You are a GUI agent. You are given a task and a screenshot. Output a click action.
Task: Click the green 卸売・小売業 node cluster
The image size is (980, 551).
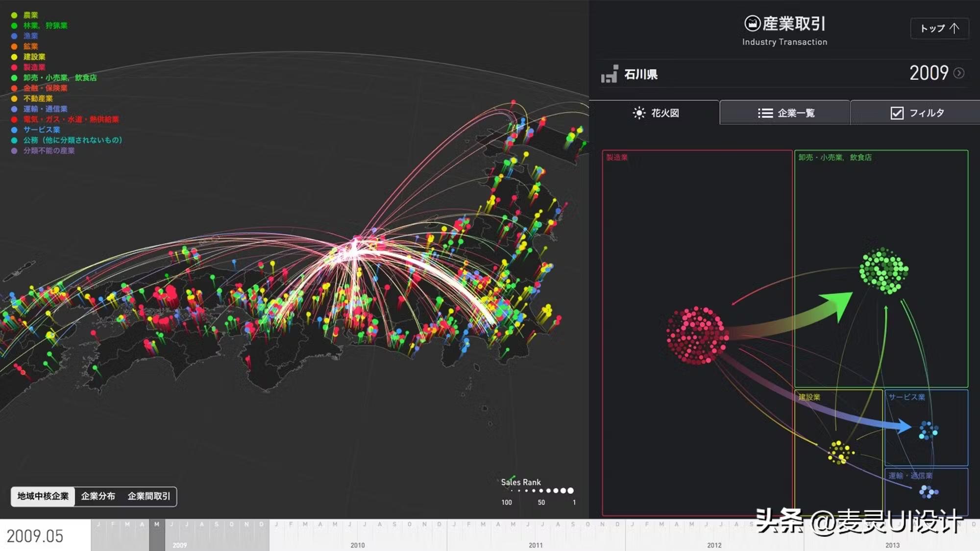coord(883,270)
